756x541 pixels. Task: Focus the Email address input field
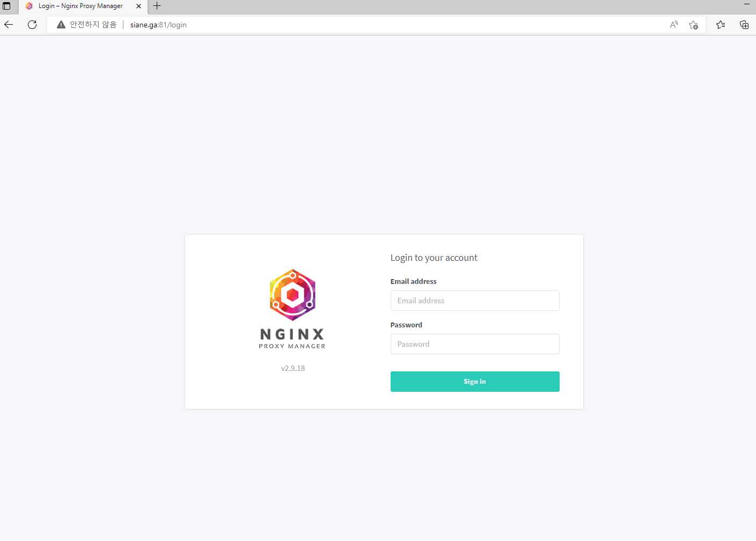(475, 301)
